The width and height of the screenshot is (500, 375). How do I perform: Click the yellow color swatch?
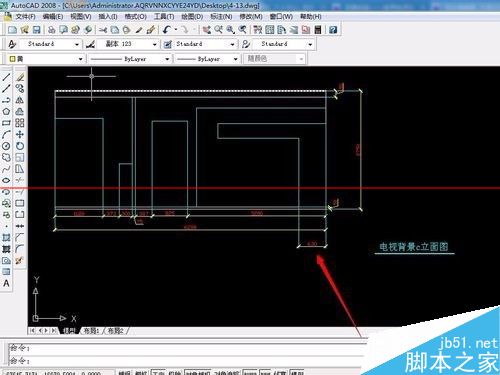click(12, 59)
